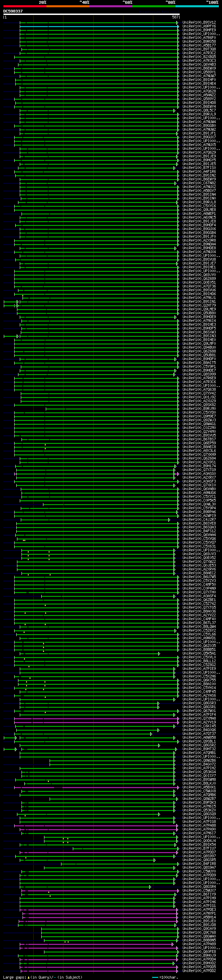The height and width of the screenshot is (980, 222).
Task: Select the DC598337 query label
Action: [x=13, y=11]
